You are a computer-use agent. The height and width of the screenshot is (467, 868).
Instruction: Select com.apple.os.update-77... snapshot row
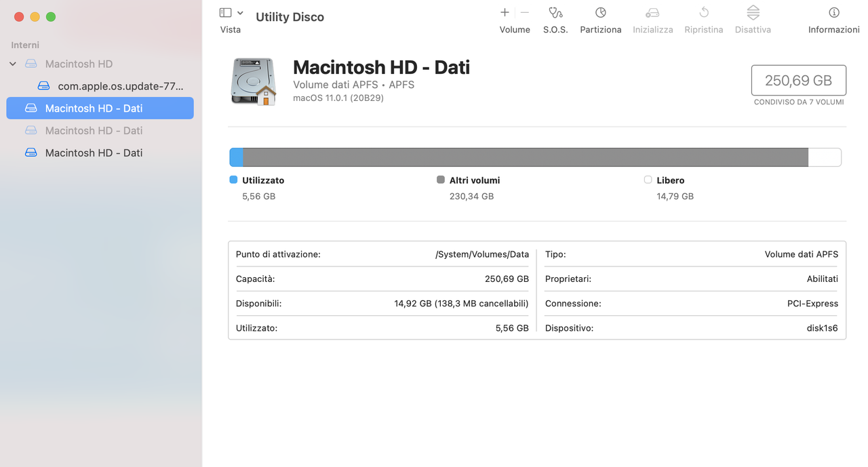point(100,86)
